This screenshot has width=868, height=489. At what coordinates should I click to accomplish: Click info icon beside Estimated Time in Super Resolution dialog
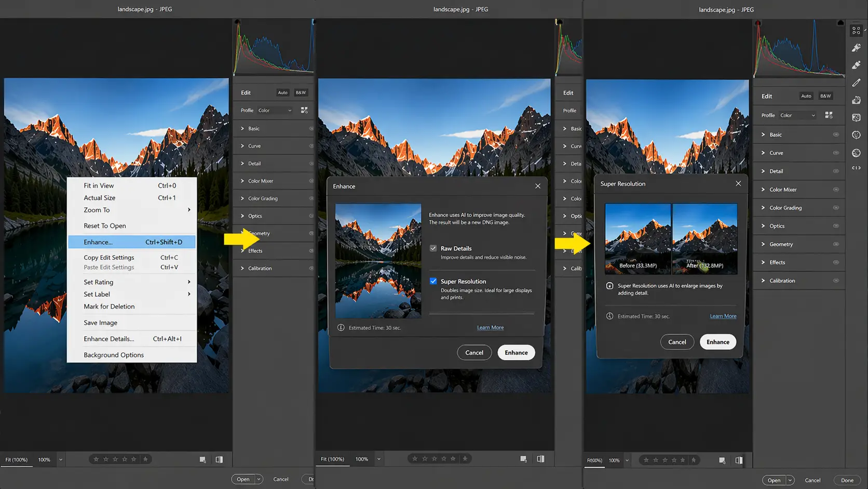609,316
